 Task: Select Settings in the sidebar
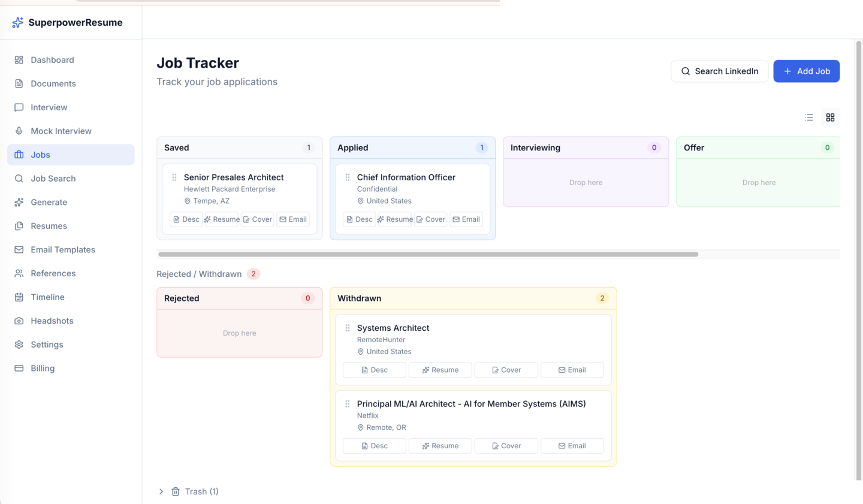tap(47, 345)
